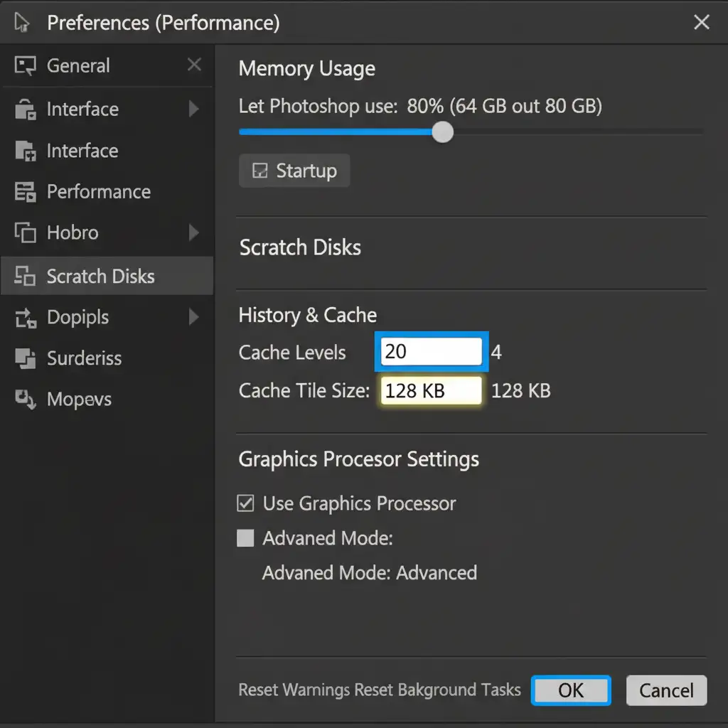Viewport: 728px width, 728px height.
Task: Click the Scratch Disks sidebar icon
Action: click(25, 277)
